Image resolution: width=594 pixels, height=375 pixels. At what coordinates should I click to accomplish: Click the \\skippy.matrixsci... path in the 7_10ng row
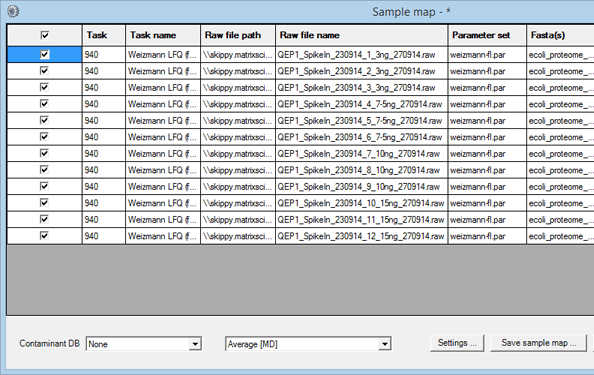point(238,153)
